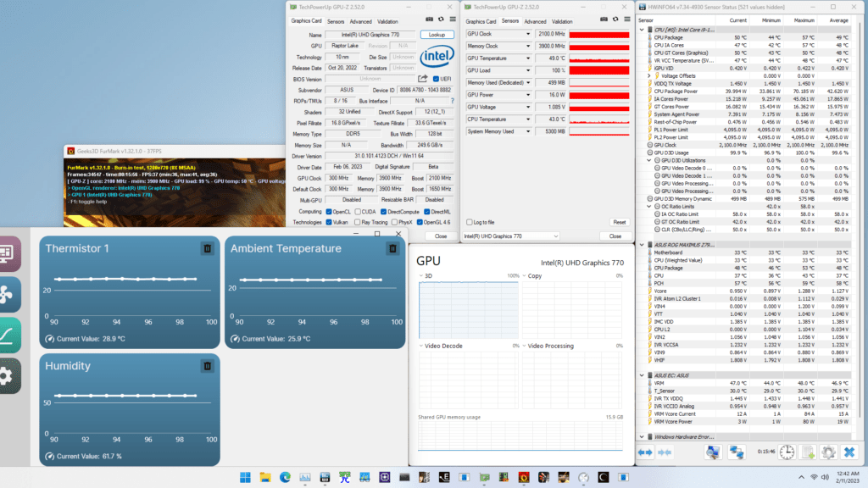Open Advanced tab in Graphics Card window
This screenshot has width=868, height=488.
coord(360,21)
